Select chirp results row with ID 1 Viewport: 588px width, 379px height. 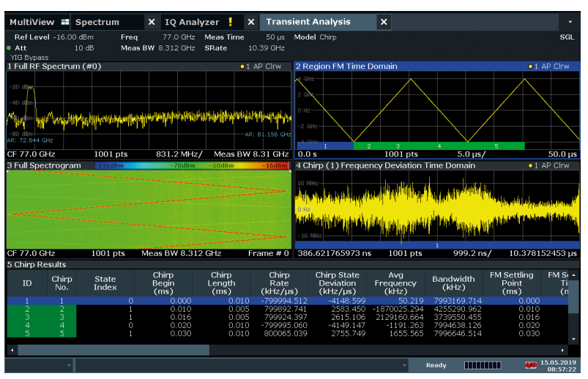click(x=288, y=301)
